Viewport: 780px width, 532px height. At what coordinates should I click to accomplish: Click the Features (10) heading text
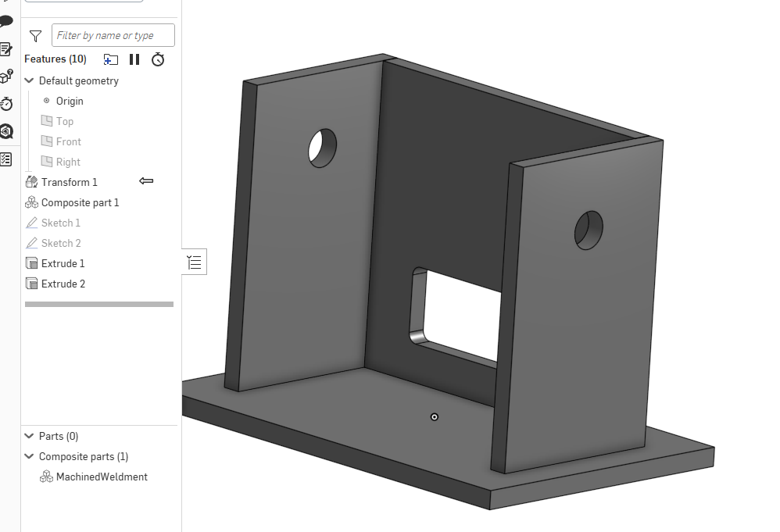point(55,59)
